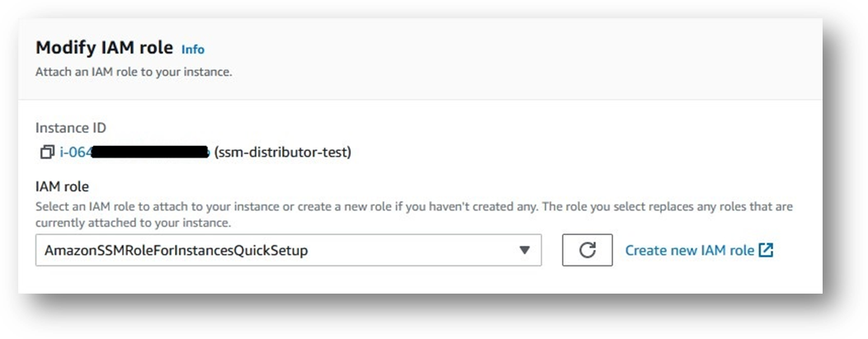Viewport: 868px width, 339px height.
Task: Click the IAM role field label
Action: pyautogui.click(x=62, y=186)
